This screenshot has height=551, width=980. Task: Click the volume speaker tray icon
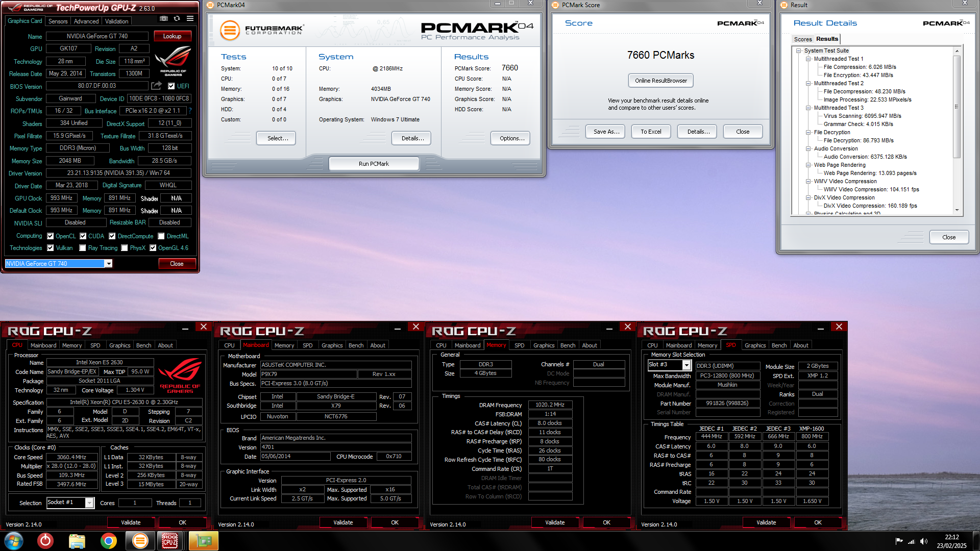pos(923,541)
